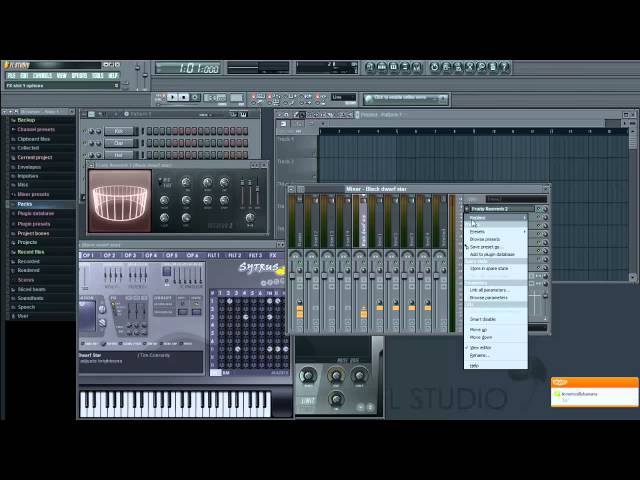Stop playback with the stop button
Image resolution: width=640 pixels, height=480 pixels.
click(x=184, y=98)
